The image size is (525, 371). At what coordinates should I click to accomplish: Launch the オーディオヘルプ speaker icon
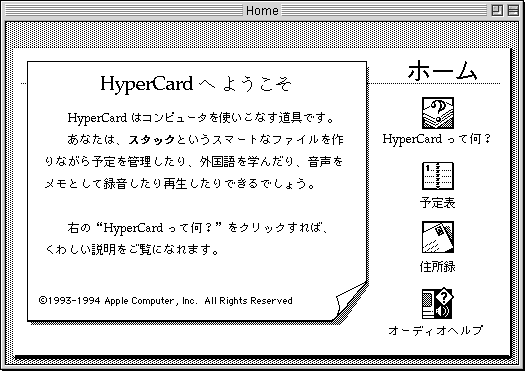tap(438, 303)
